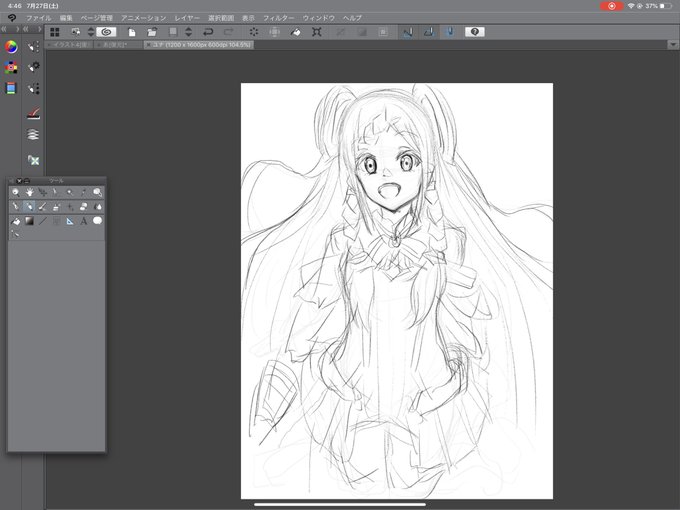This screenshot has width=680, height=510.
Task: Toggle Snap to Grid
Action: (x=450, y=32)
